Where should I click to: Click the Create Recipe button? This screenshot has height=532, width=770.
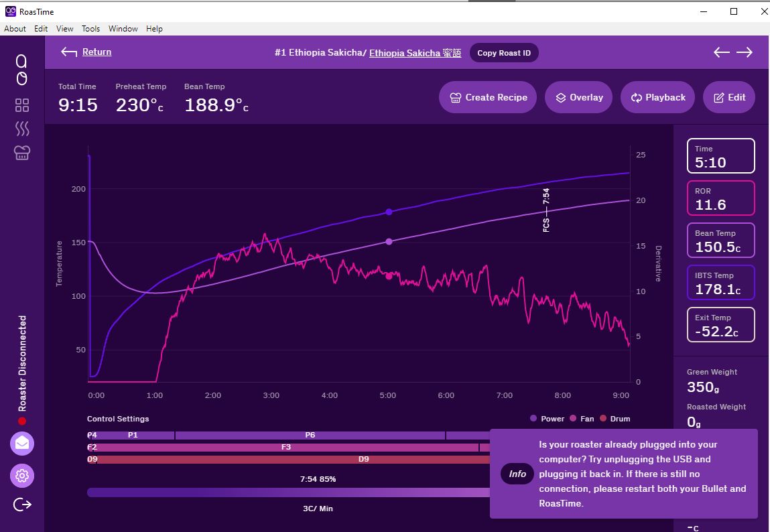pos(488,97)
